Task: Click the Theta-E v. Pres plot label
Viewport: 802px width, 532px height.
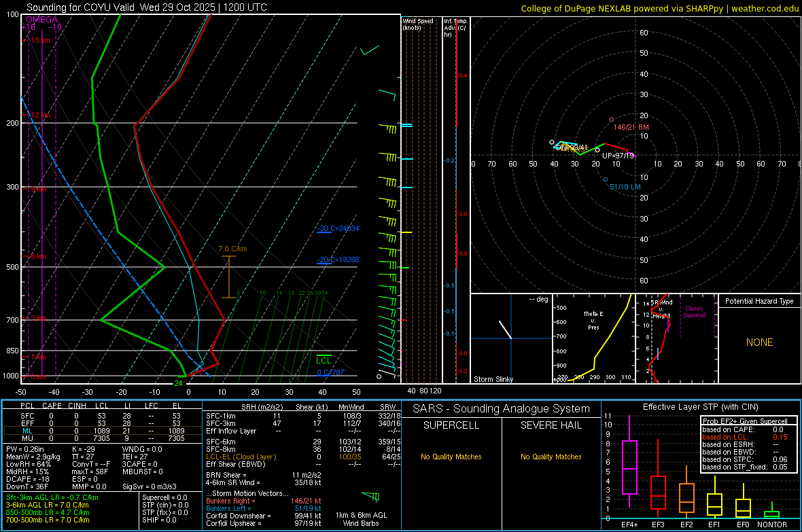Action: coord(593,320)
